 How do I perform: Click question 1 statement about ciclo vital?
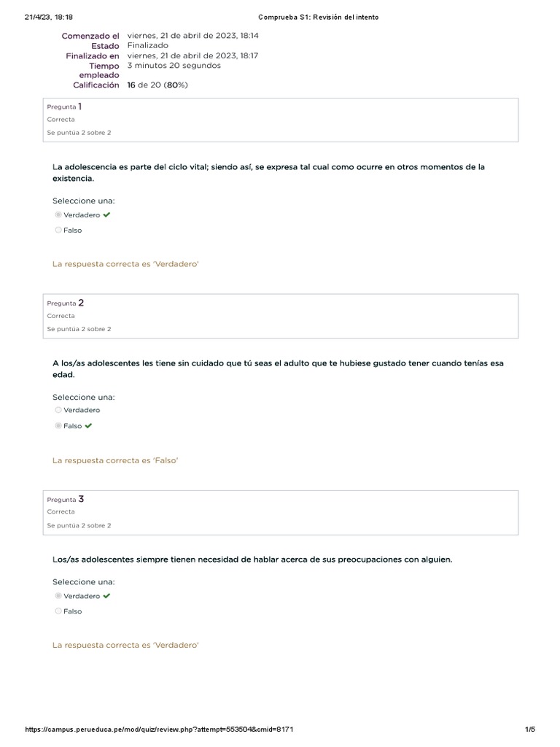coord(268,172)
